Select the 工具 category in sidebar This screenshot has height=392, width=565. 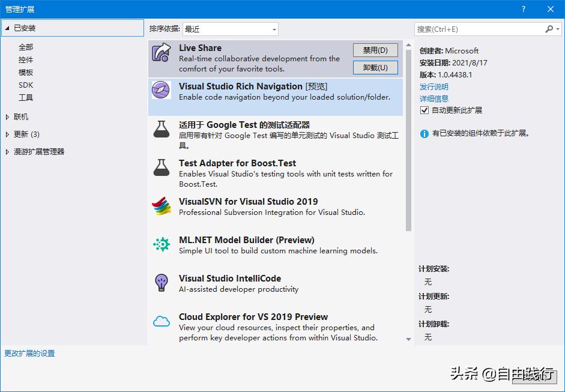pyautogui.click(x=26, y=97)
